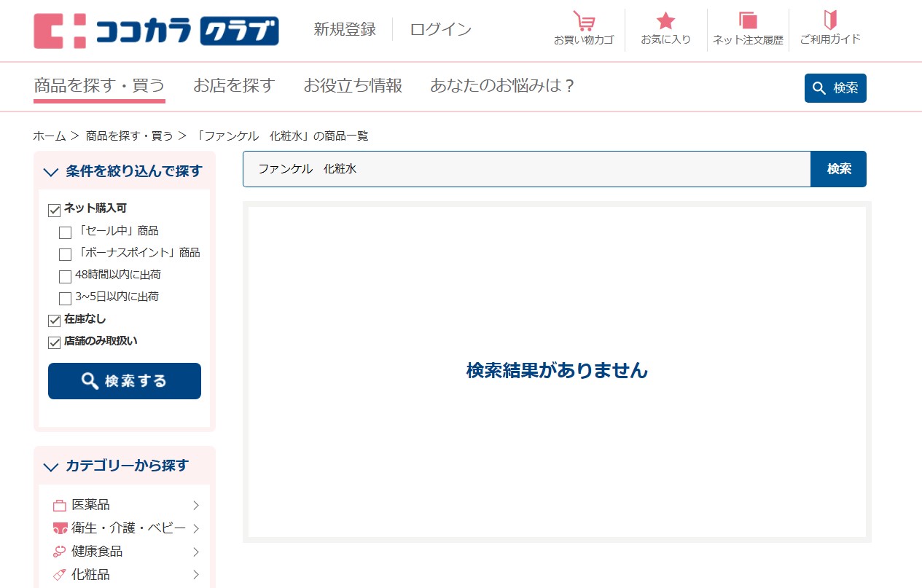
Task: Open the お店を探す menu item
Action: point(233,85)
